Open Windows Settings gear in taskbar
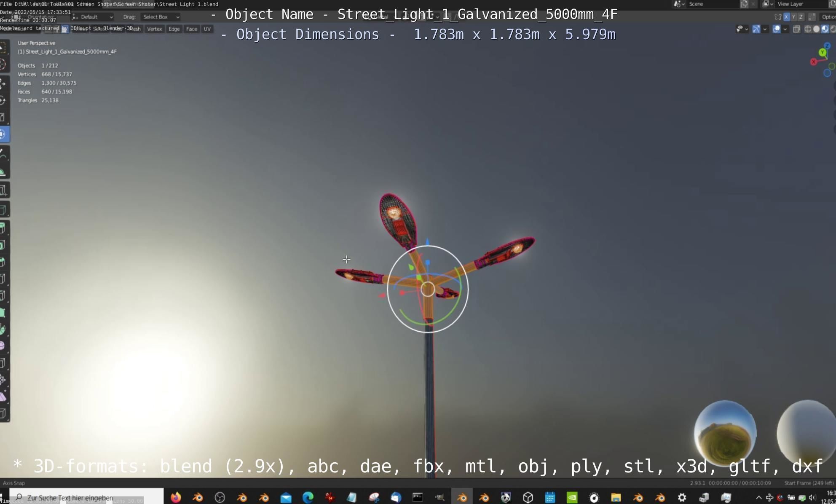 [682, 498]
